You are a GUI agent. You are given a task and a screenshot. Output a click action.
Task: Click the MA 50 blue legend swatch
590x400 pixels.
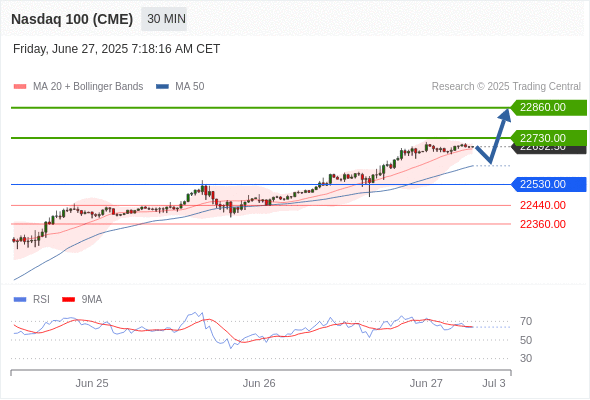click(x=162, y=87)
